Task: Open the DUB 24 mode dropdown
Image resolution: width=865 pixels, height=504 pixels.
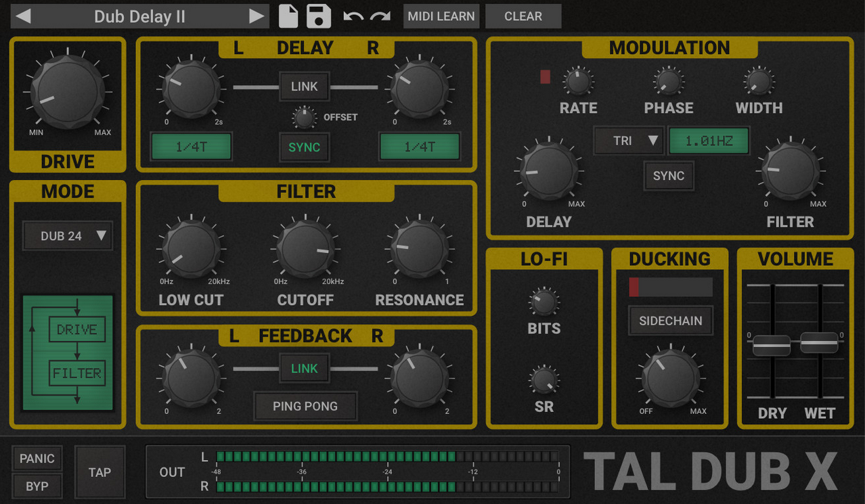Action: tap(68, 236)
